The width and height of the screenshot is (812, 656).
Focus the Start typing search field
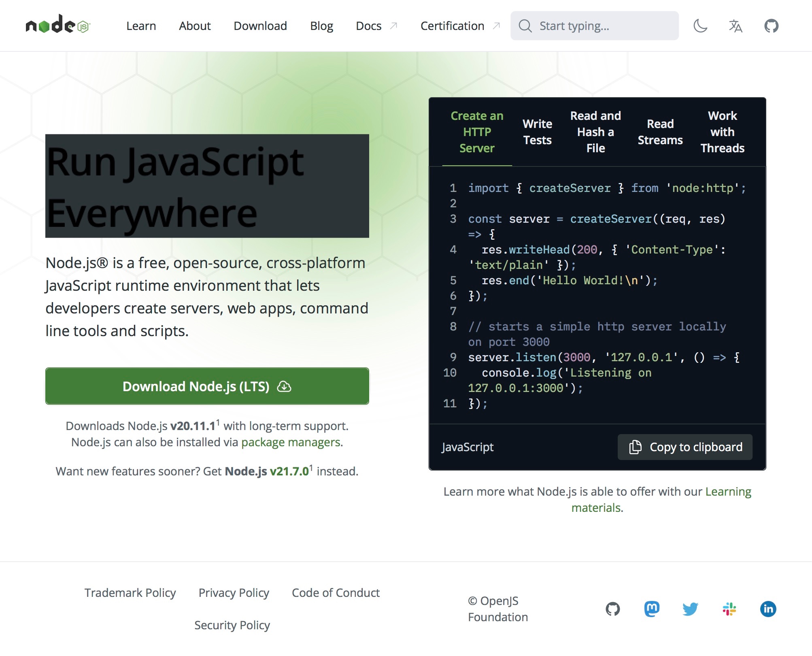594,26
